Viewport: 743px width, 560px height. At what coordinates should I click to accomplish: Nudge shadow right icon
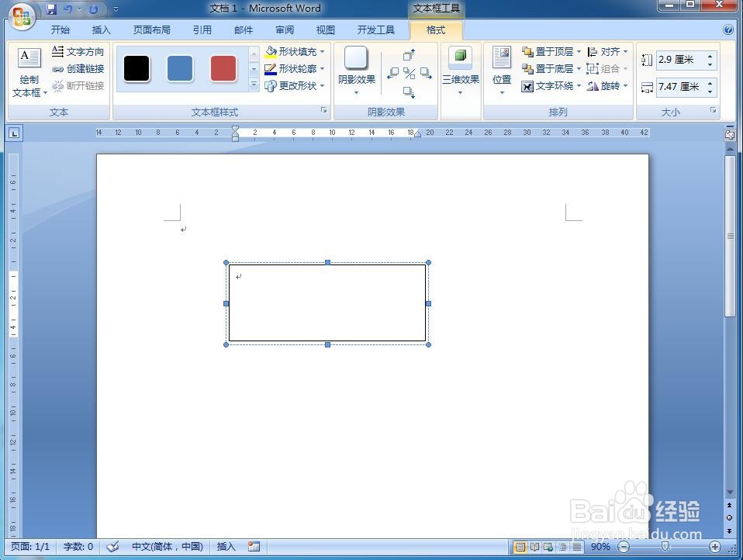pos(426,74)
